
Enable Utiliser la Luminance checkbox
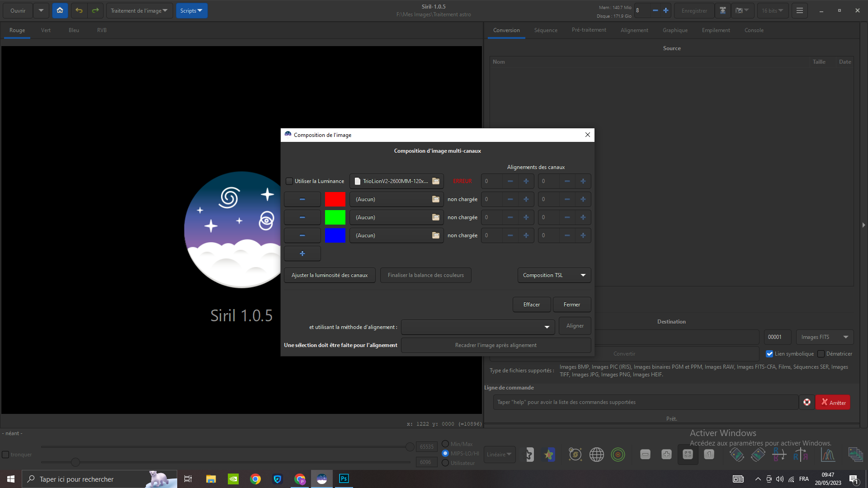pos(289,181)
